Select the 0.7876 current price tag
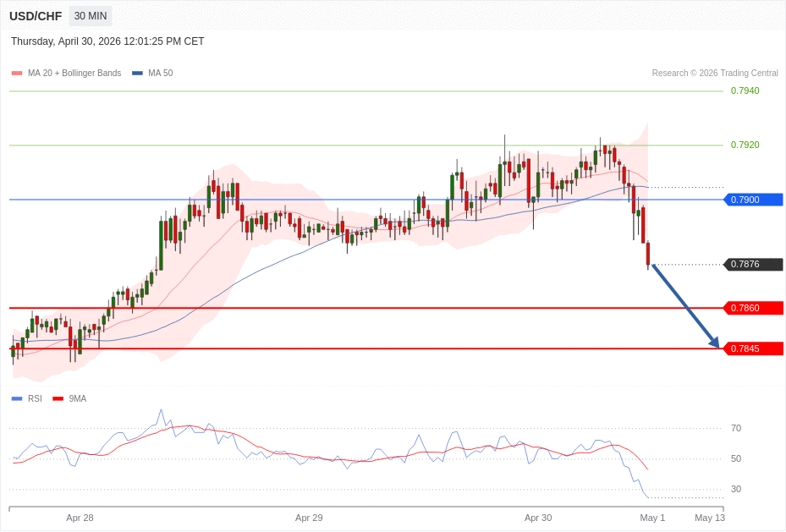 [754, 265]
